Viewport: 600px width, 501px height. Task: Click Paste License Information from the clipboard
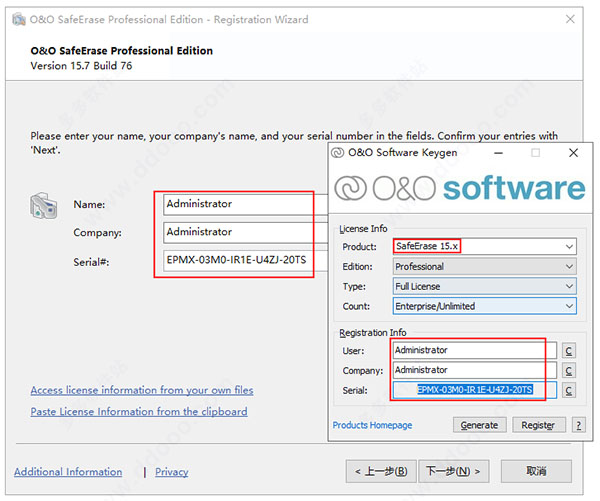click(x=139, y=411)
